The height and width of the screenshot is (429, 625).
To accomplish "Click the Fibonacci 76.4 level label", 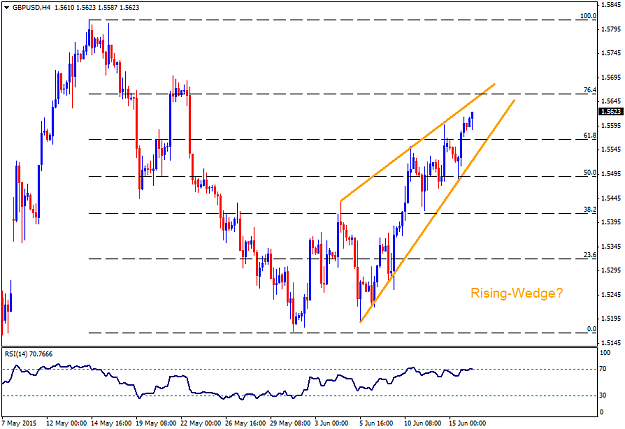I will click(590, 91).
